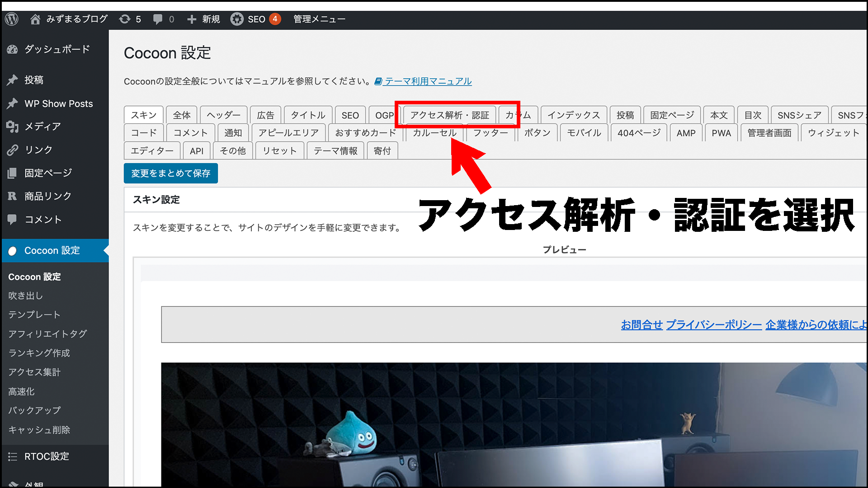The width and height of the screenshot is (868, 488).
Task: Select the PWA tab
Action: point(721,133)
